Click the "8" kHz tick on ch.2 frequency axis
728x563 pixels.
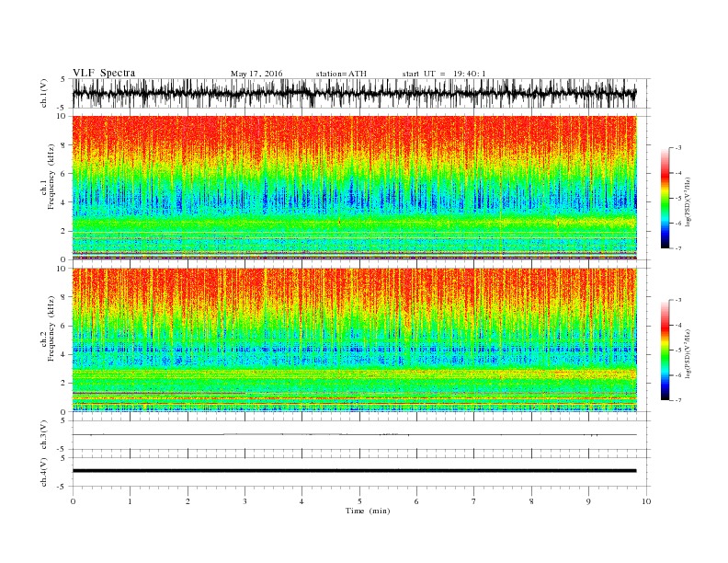point(64,297)
